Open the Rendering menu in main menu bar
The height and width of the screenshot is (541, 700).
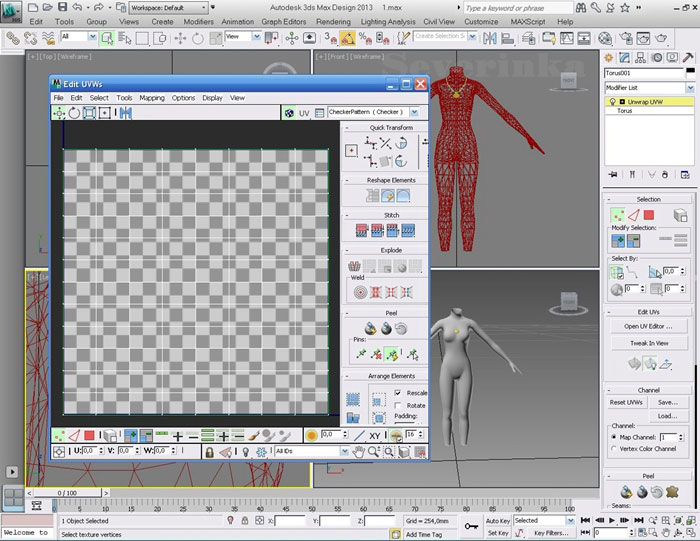(333, 21)
